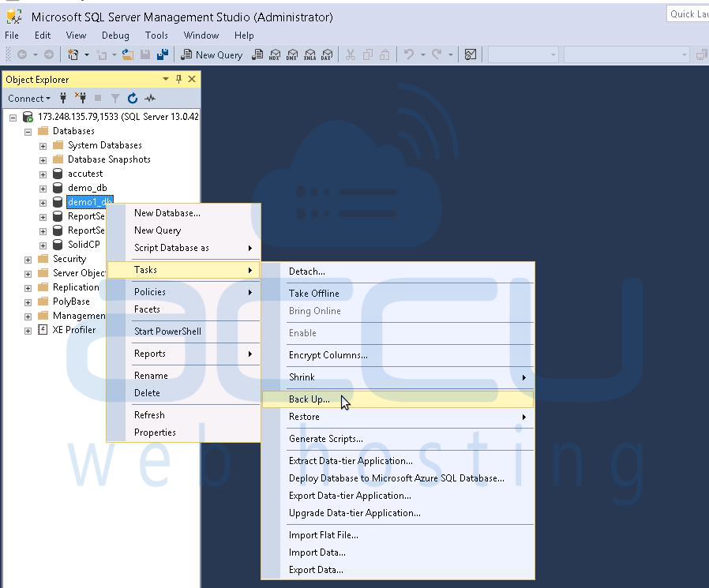Open the Shrink submenu

[x=398, y=377]
